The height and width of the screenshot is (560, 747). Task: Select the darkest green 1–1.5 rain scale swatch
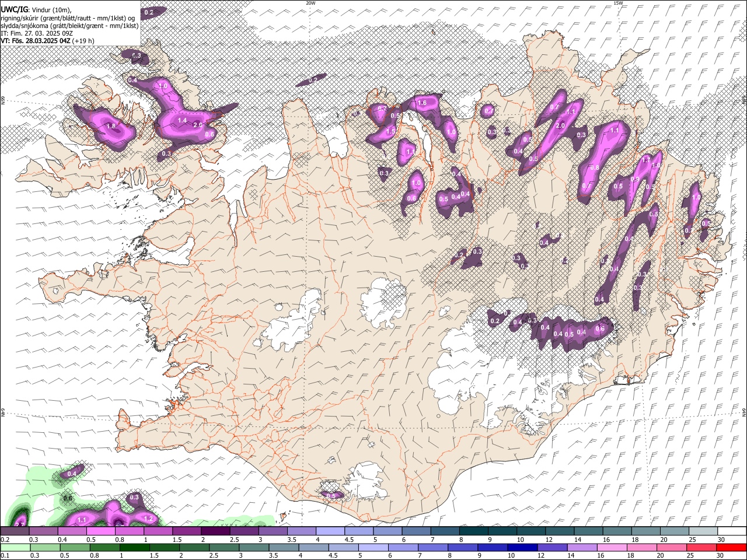click(135, 547)
